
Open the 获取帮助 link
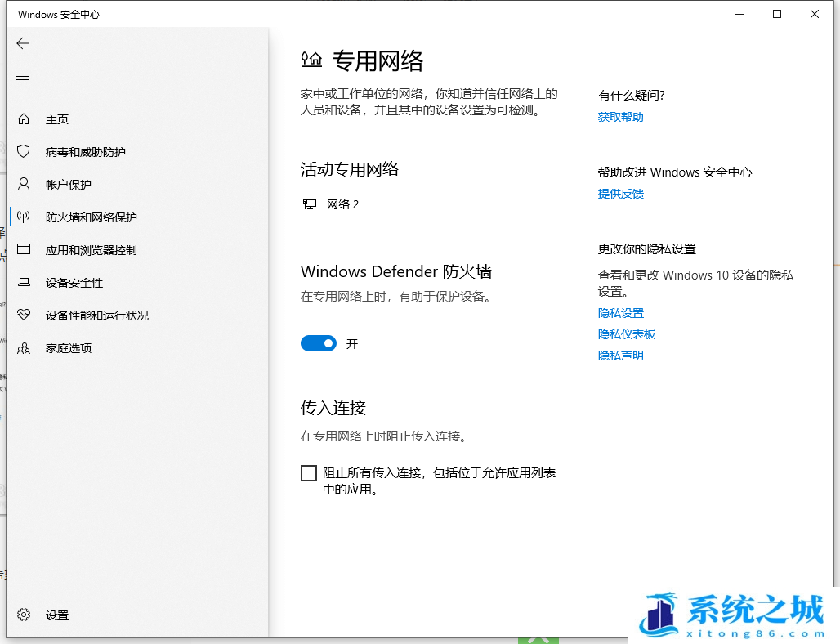pos(620,117)
